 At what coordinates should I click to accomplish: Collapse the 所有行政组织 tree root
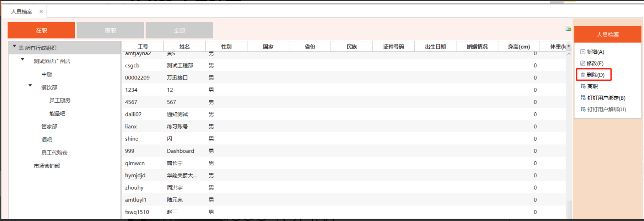tap(15, 47)
